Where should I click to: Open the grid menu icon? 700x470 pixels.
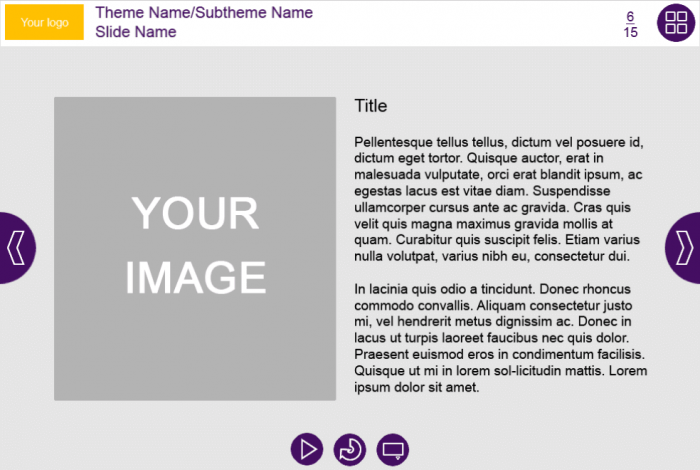pos(675,23)
